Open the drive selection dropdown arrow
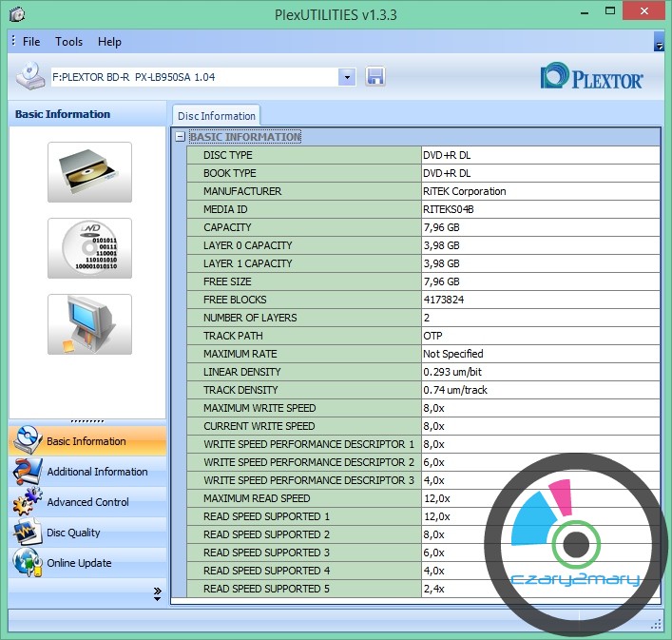 click(346, 77)
